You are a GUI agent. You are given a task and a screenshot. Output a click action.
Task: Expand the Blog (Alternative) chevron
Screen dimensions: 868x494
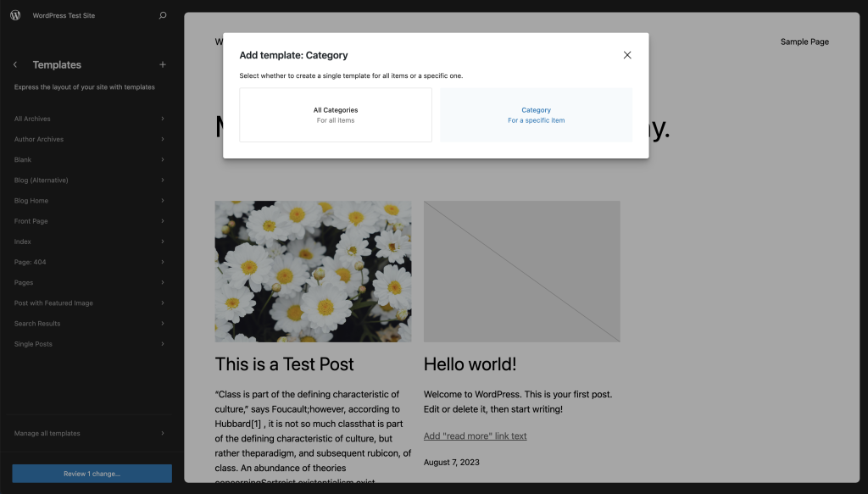pos(163,180)
